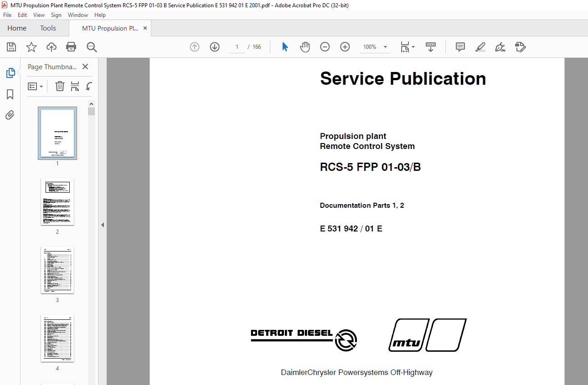Click the 'Documentation Parts 1, 2' text

(x=362, y=205)
